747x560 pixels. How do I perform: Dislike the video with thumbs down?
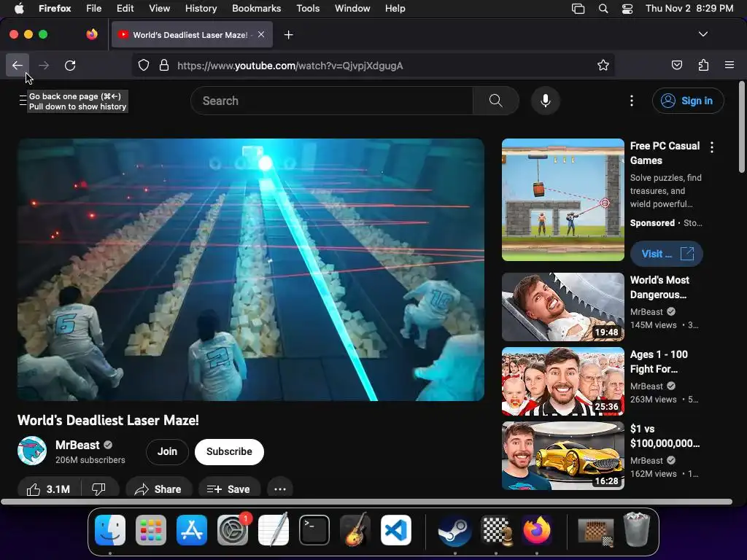click(99, 489)
